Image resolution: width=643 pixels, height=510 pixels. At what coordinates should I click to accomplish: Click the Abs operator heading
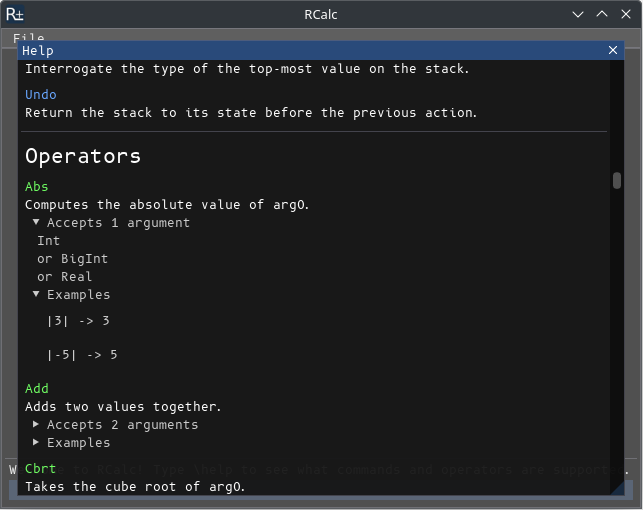(36, 187)
